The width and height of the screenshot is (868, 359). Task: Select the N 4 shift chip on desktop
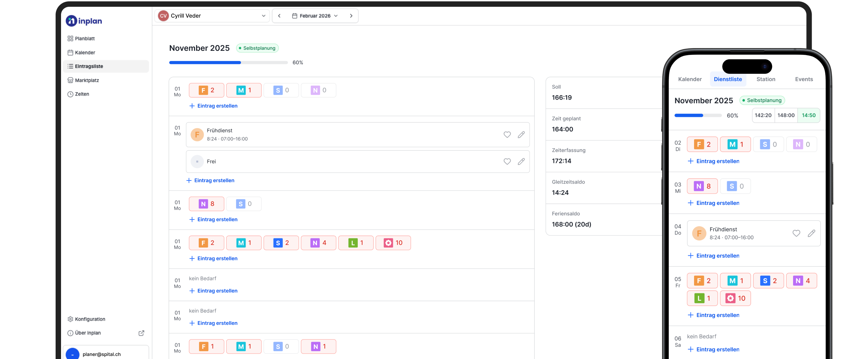click(318, 243)
